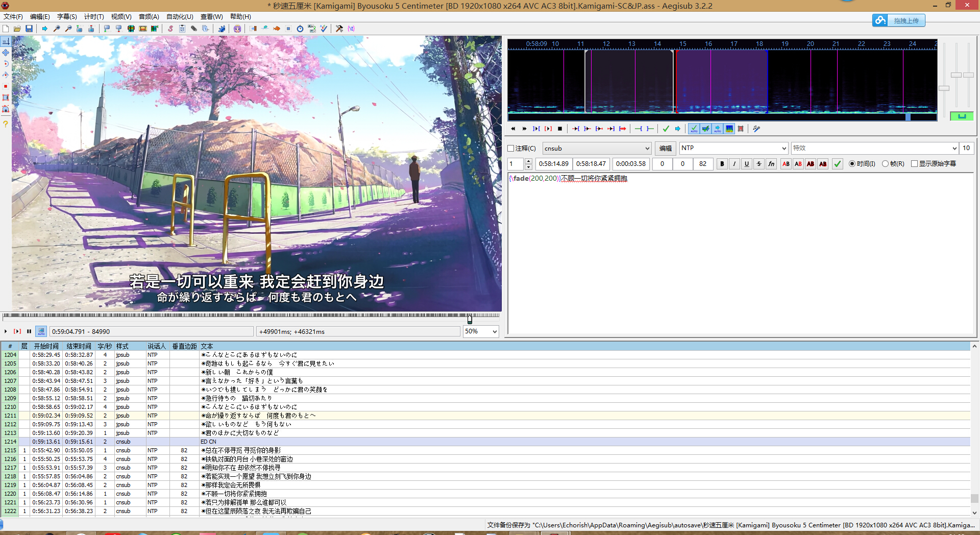This screenshot has height=535, width=980.
Task: Click the start time field 0:58:14.89
Action: [x=554, y=164]
